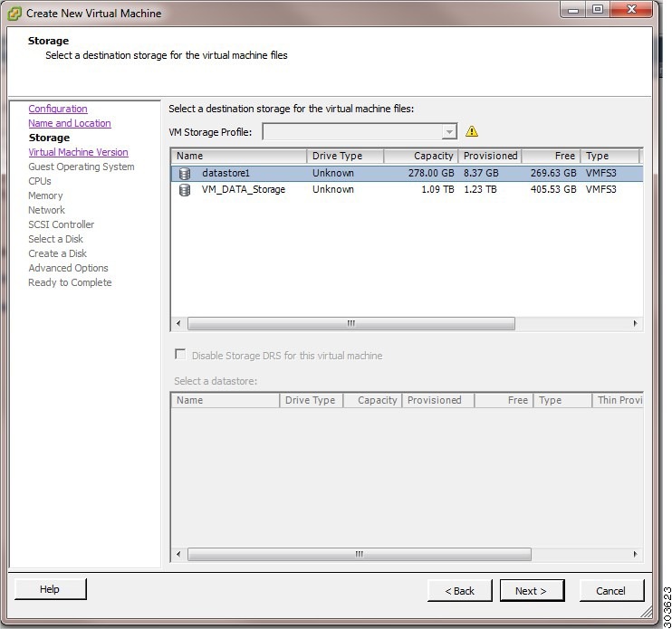Image resolution: width=672 pixels, height=629 pixels.
Task: Click the Advanced Options step
Action: coord(68,268)
